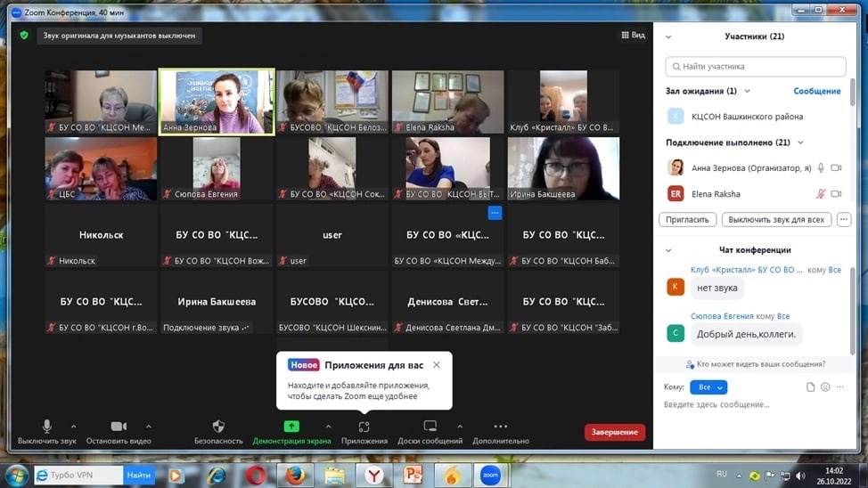Close the Приложения для вас popup

[x=436, y=365]
